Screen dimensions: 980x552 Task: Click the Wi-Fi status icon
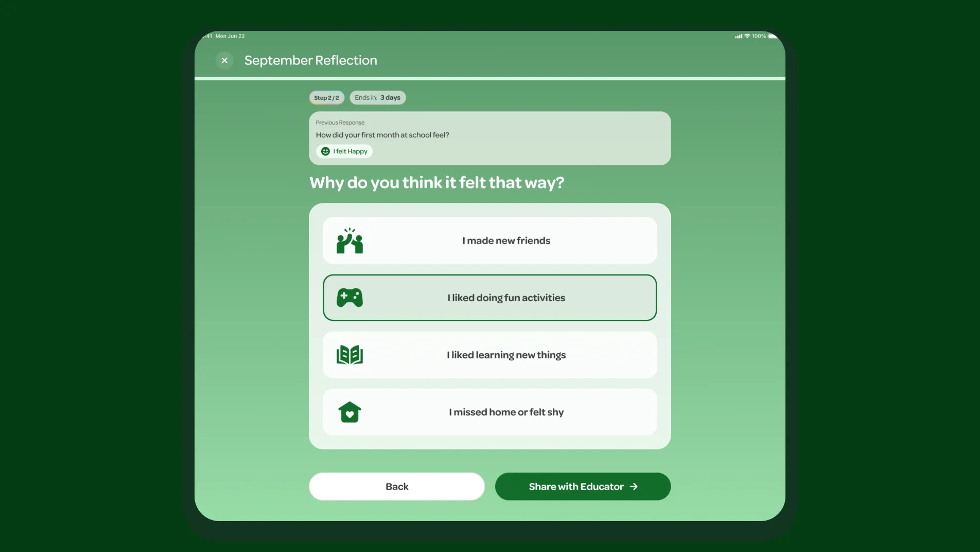(747, 36)
